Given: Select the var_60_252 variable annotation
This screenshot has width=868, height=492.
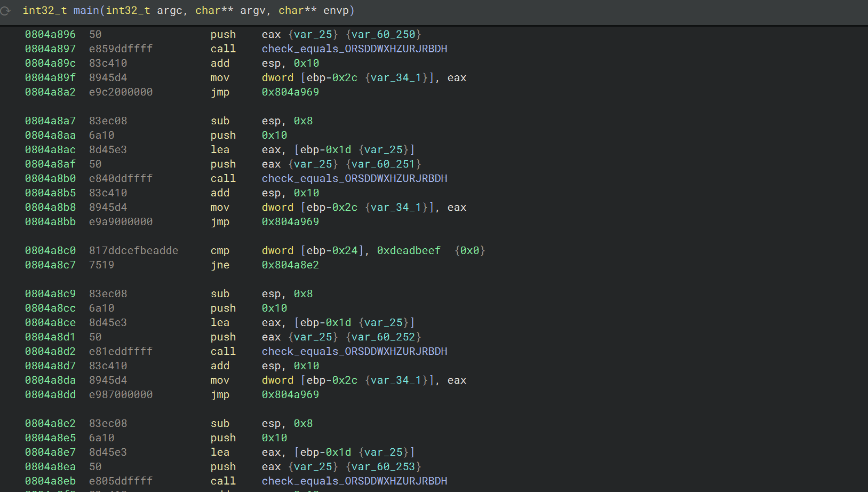Looking at the screenshot, I should click(x=383, y=337).
